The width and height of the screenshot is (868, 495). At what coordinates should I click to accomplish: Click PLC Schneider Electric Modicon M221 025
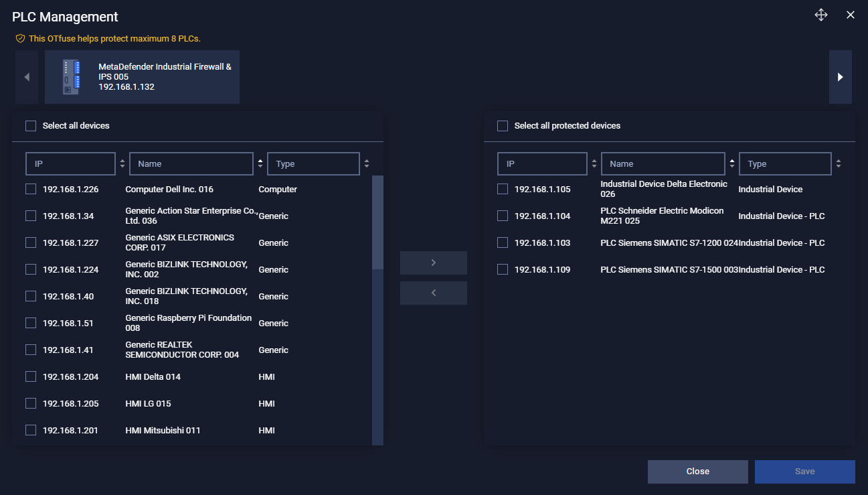click(663, 216)
